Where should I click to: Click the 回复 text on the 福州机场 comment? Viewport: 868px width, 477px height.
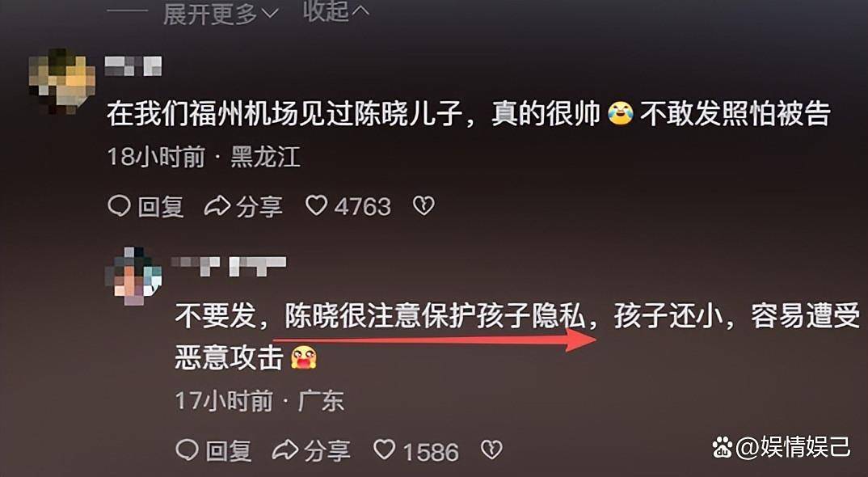tap(161, 207)
